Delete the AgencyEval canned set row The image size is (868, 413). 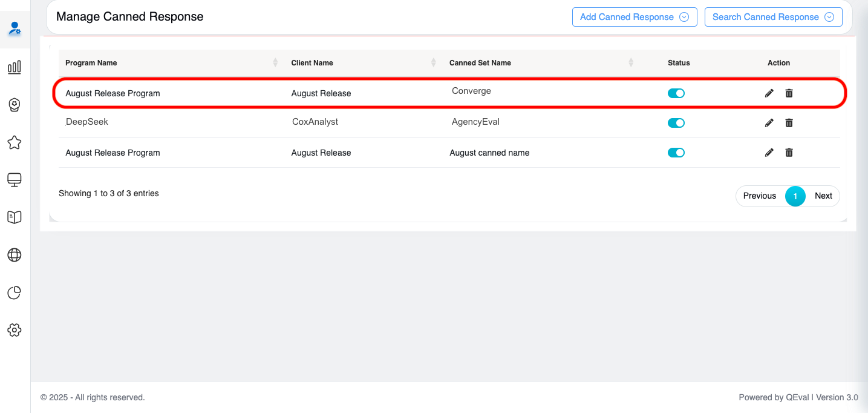[789, 123]
